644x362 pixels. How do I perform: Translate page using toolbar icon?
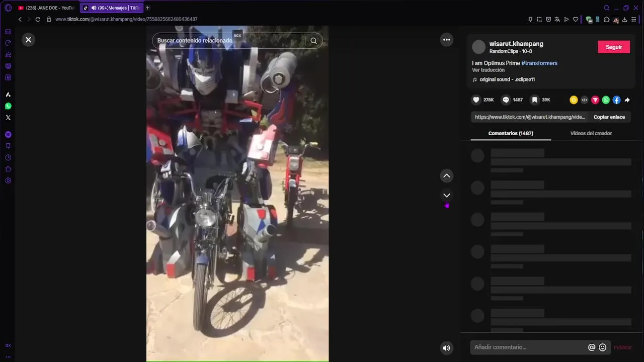tap(557, 20)
